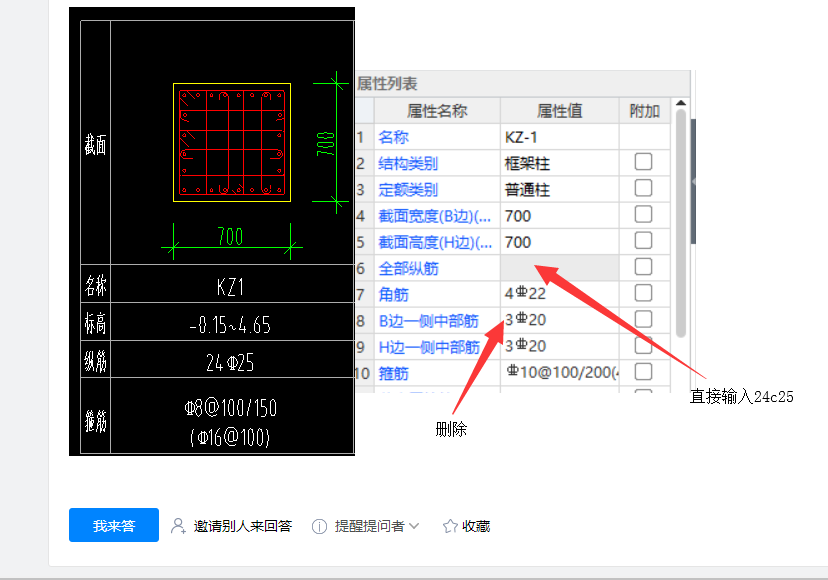
Task: Select the 名称 property row label
Action: pos(393,137)
